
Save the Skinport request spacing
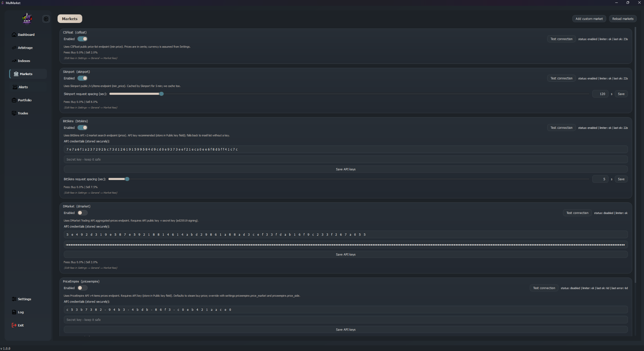coord(621,94)
